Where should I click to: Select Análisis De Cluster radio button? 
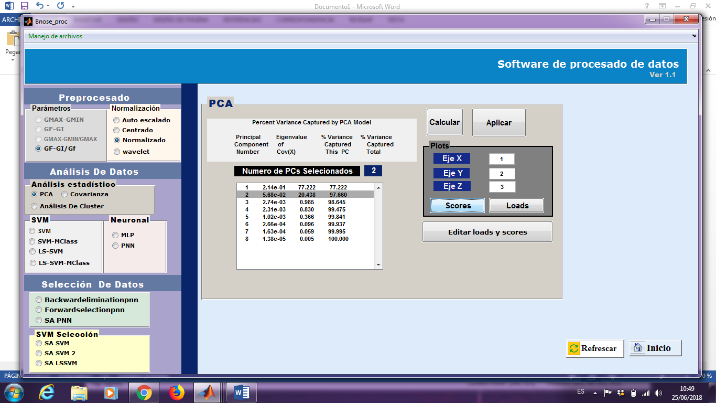35,205
